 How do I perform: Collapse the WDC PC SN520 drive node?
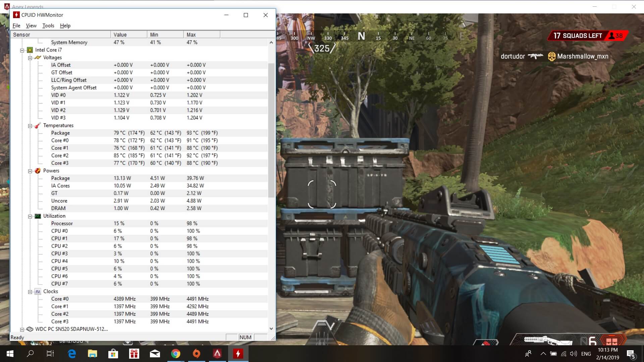pyautogui.click(x=22, y=329)
